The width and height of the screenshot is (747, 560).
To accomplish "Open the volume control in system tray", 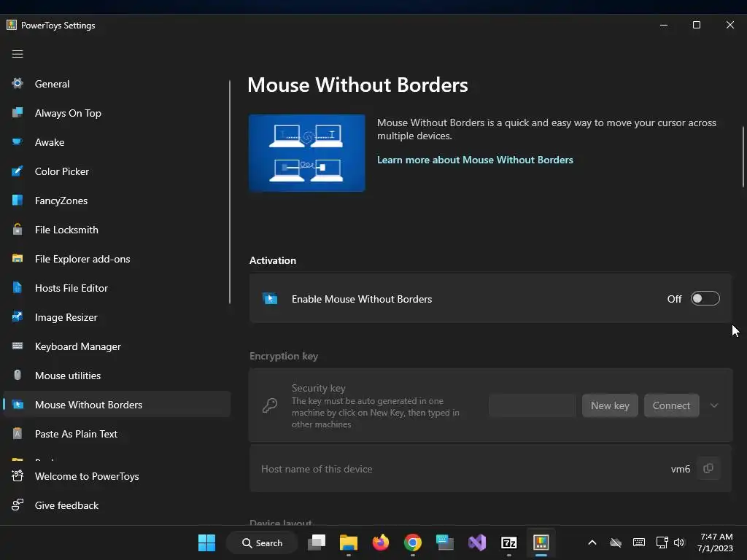I will (679, 542).
